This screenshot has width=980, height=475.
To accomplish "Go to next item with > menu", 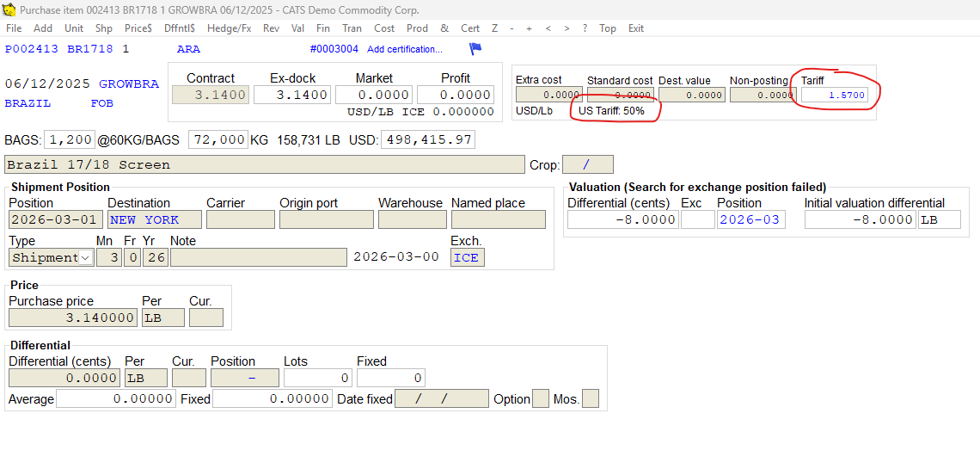I will (567, 28).
